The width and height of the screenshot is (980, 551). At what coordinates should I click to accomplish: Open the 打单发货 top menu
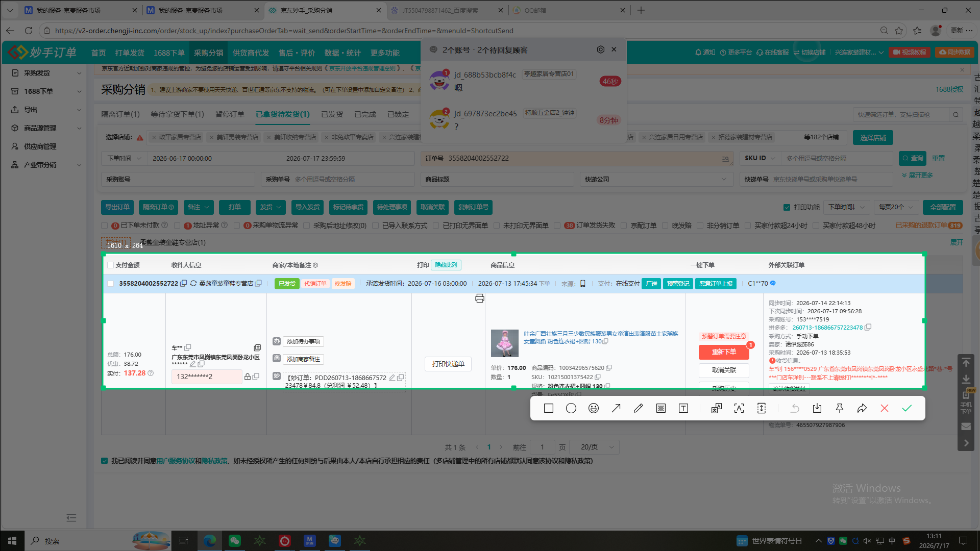[x=130, y=53]
